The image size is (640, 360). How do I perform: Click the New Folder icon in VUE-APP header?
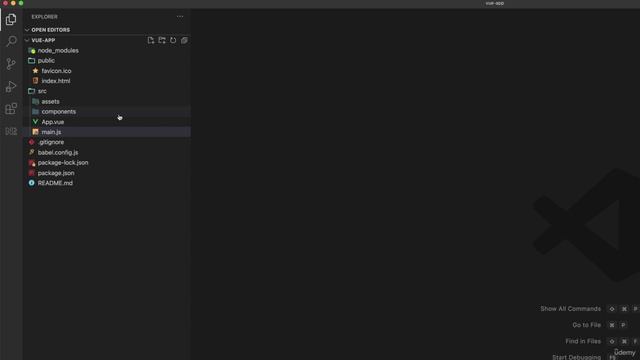coord(162,40)
